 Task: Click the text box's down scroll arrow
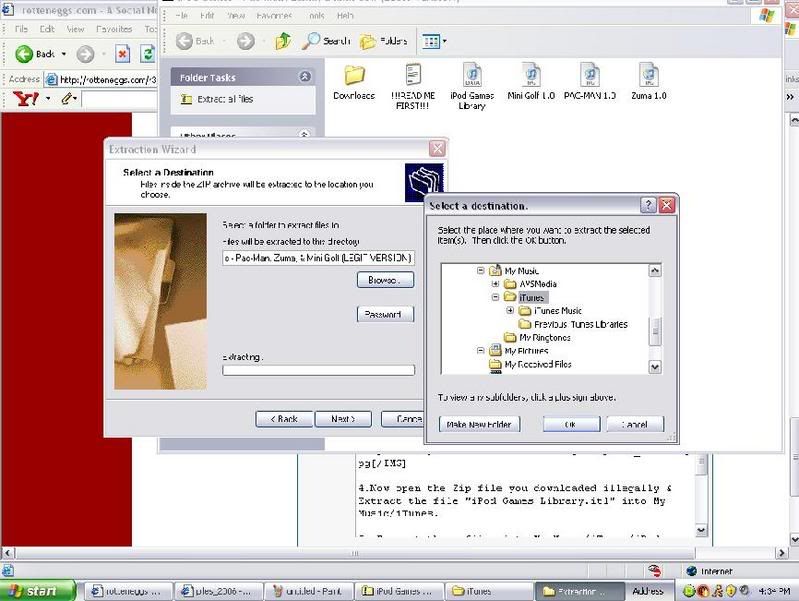(x=701, y=530)
